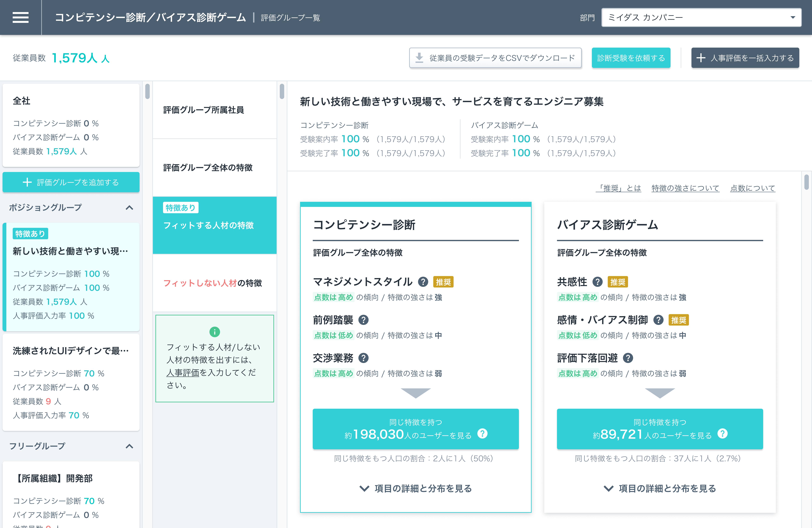
Task: Open 「推奨」とは link
Action: 618,188
